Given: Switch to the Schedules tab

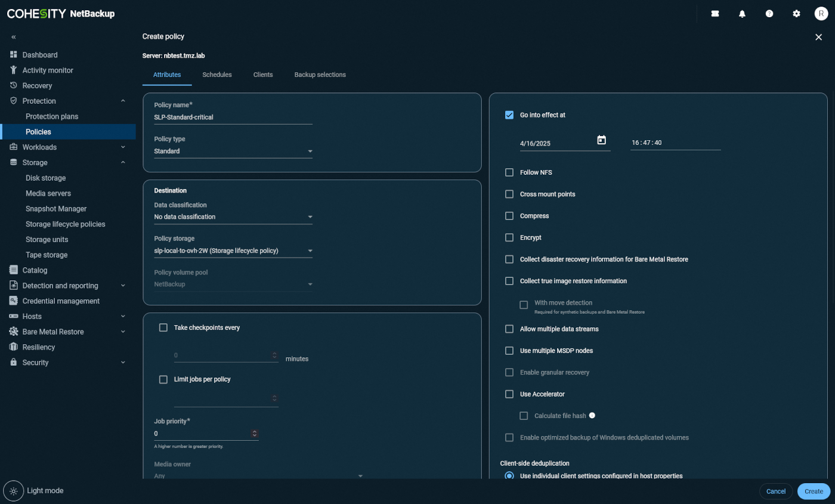Looking at the screenshot, I should (x=217, y=75).
